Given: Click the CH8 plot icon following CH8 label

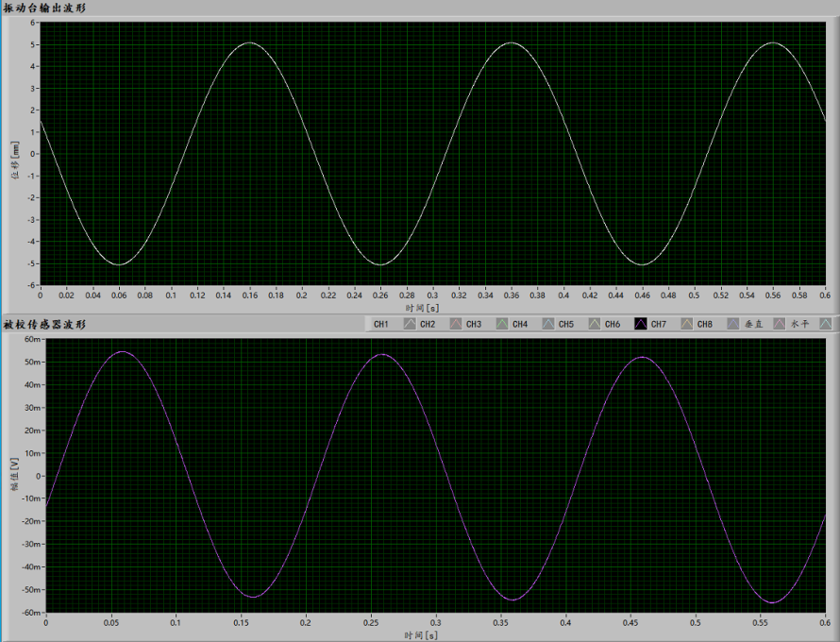Looking at the screenshot, I should tap(733, 324).
